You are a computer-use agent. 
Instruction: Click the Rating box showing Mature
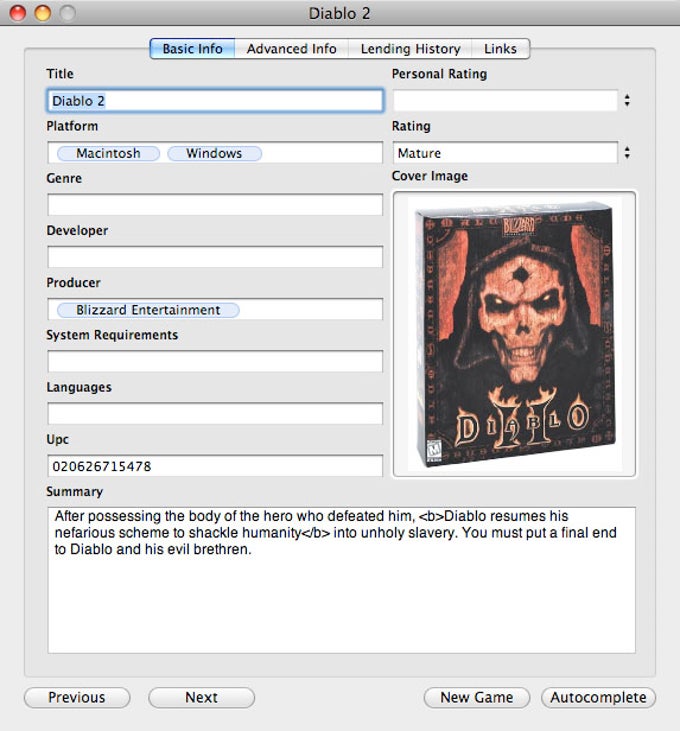505,153
